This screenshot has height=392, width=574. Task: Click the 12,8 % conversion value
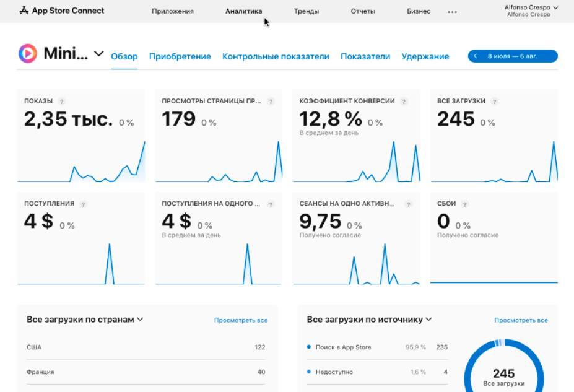click(x=331, y=120)
